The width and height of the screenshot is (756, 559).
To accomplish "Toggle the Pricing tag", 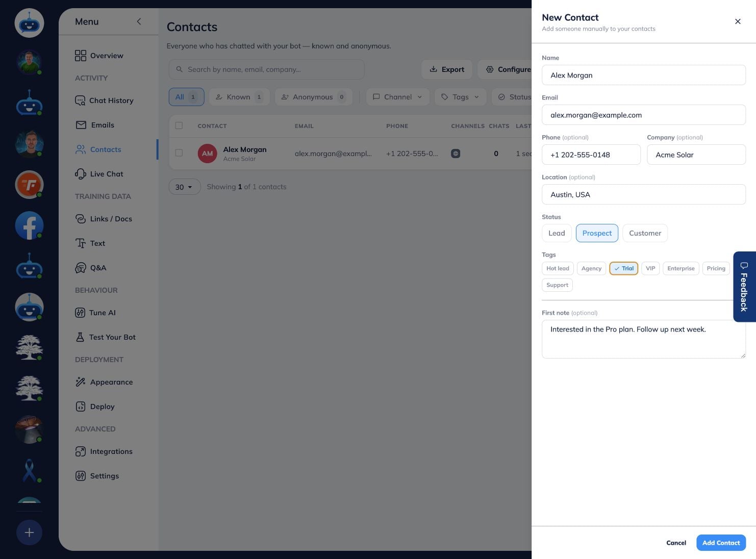I will (x=716, y=268).
